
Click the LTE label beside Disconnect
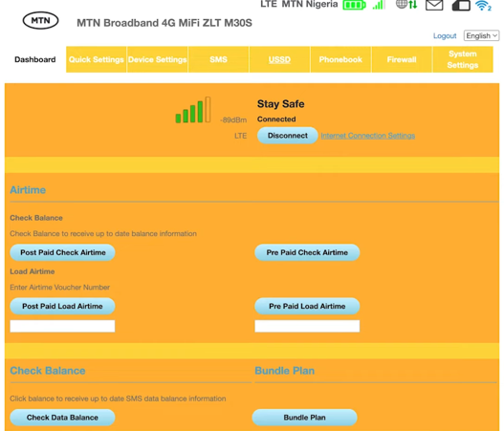(x=240, y=136)
